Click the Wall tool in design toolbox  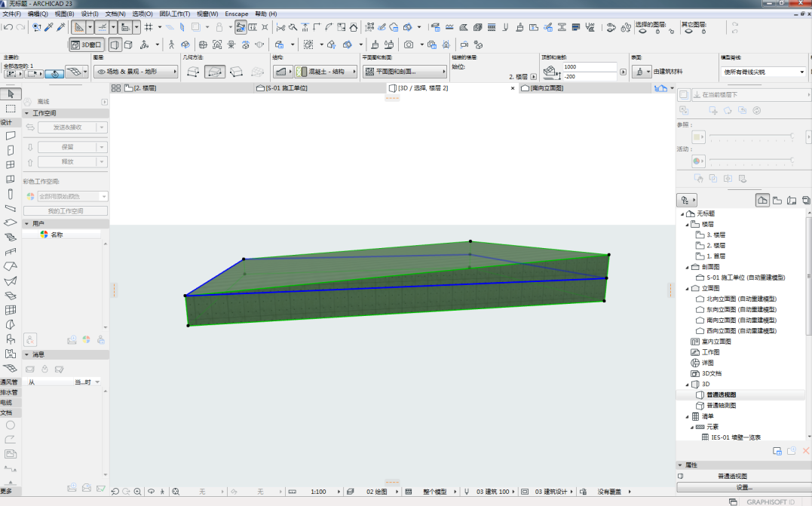pyautogui.click(x=11, y=136)
